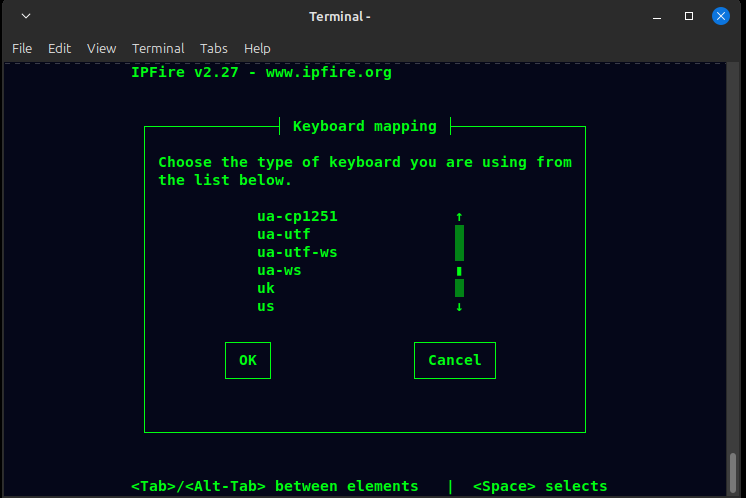Open the Terminal menu
Screen dimensions: 746x498
click(x=158, y=48)
